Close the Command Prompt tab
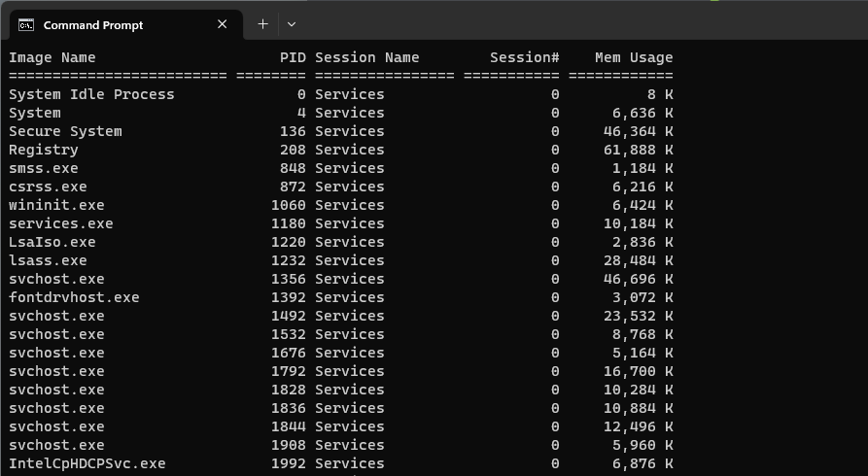The height and width of the screenshot is (476, 868). coord(223,24)
